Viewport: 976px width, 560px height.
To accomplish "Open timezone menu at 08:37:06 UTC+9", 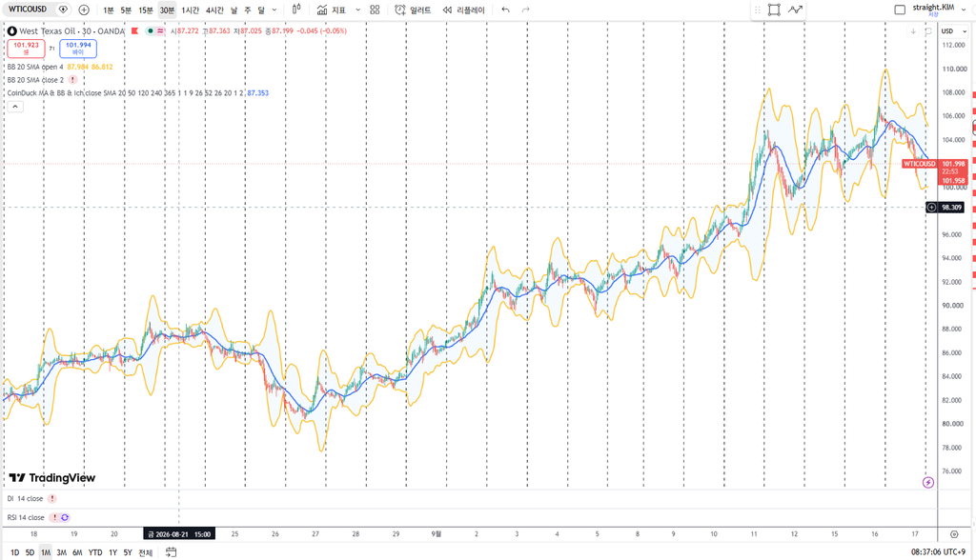I will [x=938, y=552].
